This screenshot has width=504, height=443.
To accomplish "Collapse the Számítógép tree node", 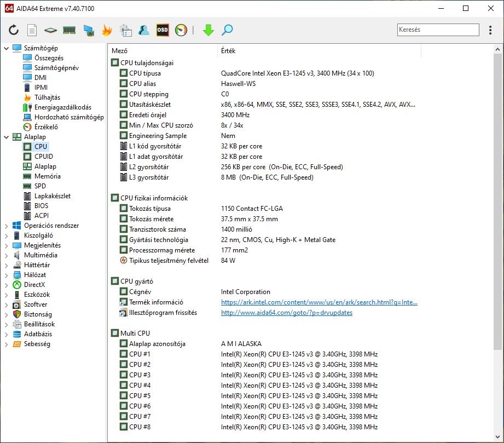I will (x=7, y=48).
